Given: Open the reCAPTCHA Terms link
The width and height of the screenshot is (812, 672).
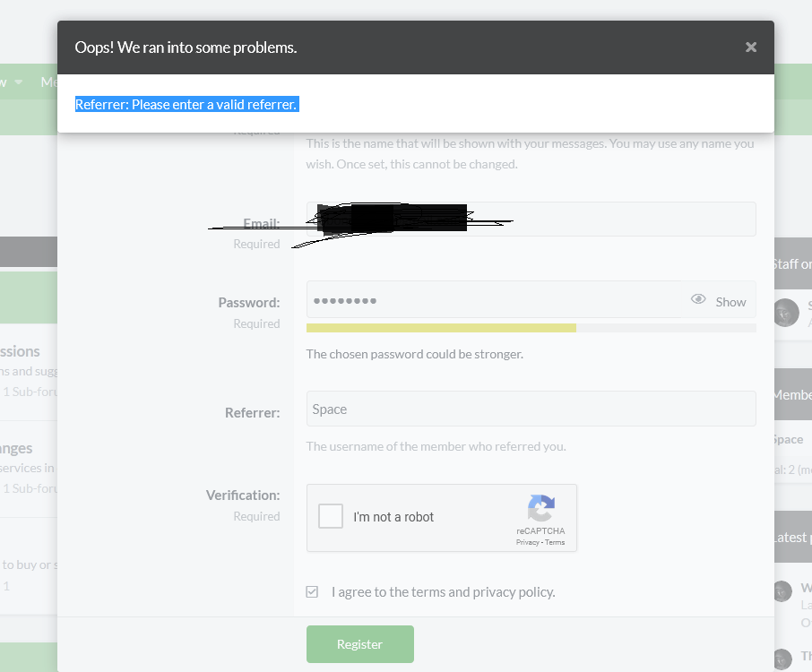Looking at the screenshot, I should [555, 542].
